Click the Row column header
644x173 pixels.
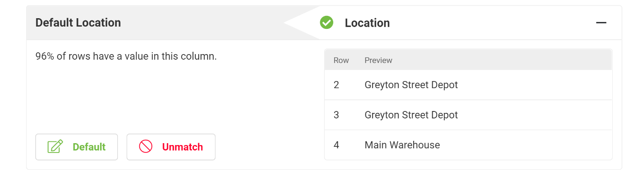click(x=341, y=60)
